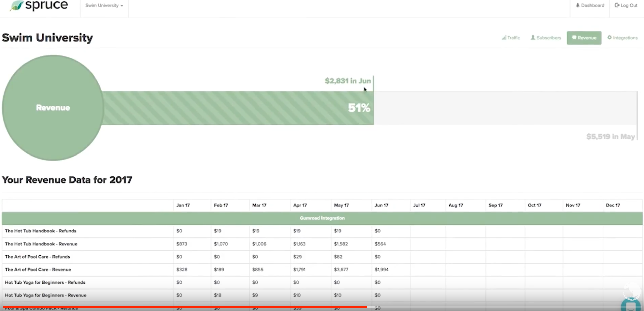The width and height of the screenshot is (644, 311).
Task: Click the Traffic bar chart icon
Action: pos(504,38)
